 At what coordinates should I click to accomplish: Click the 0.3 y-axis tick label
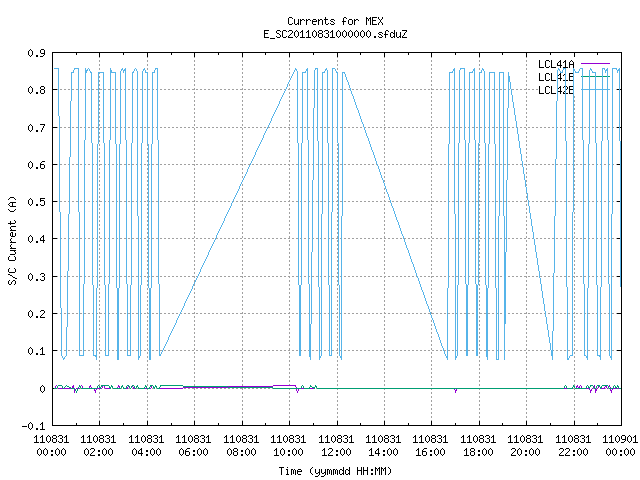(36, 277)
